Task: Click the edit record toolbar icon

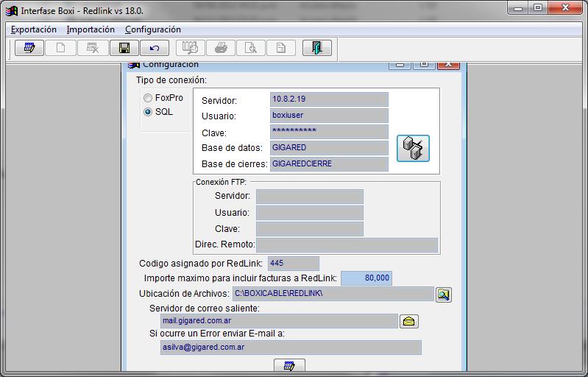Action: click(x=29, y=49)
